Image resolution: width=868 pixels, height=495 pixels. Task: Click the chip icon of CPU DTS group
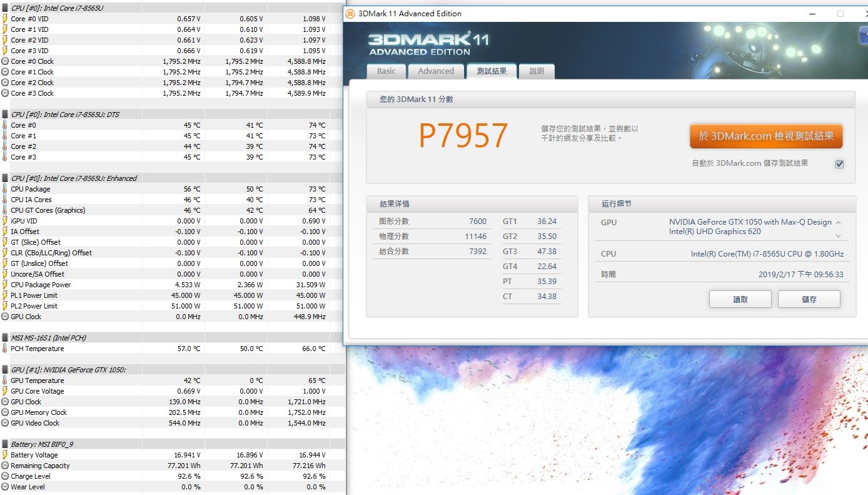point(5,115)
